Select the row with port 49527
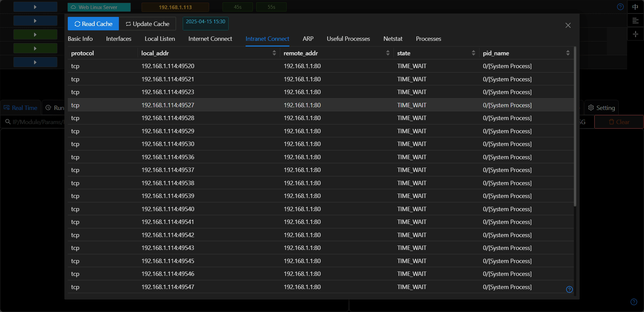Viewport: 644px width, 312px height. 321,105
